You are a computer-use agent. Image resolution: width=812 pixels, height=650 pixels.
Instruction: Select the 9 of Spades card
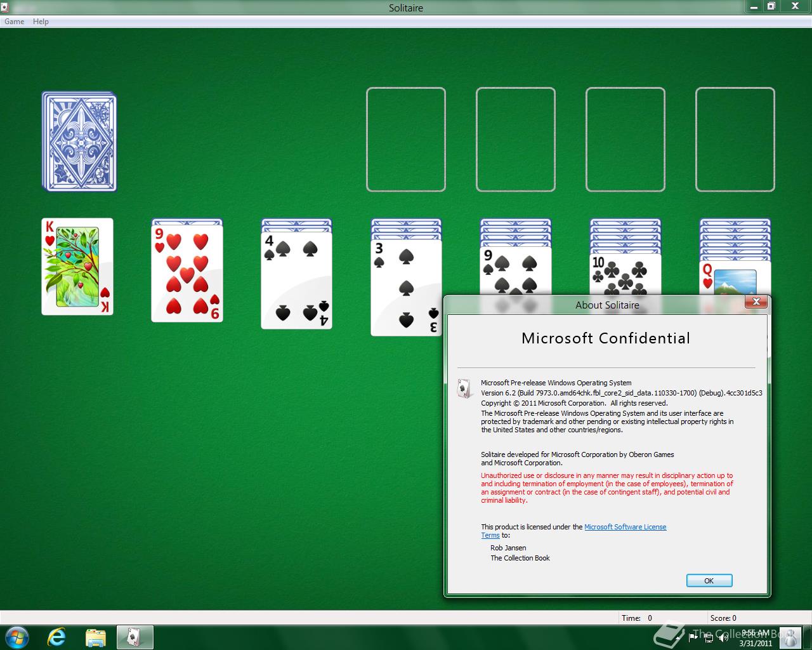516,270
